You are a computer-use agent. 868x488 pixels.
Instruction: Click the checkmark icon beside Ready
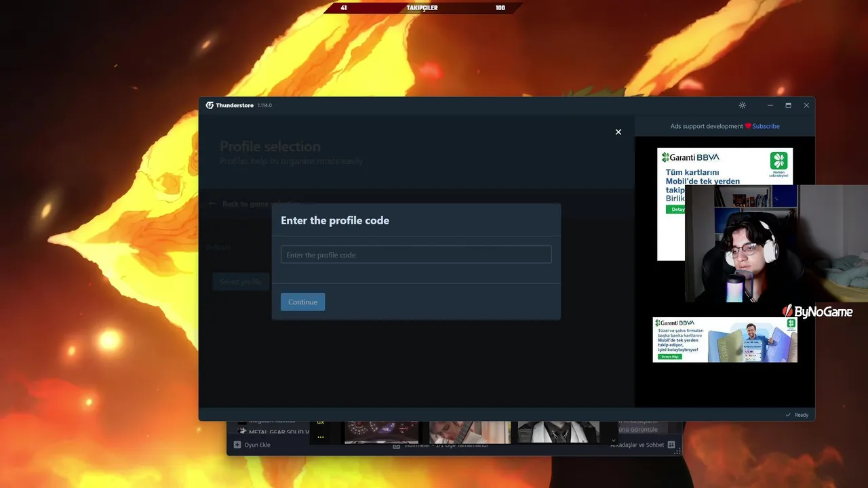click(x=788, y=415)
